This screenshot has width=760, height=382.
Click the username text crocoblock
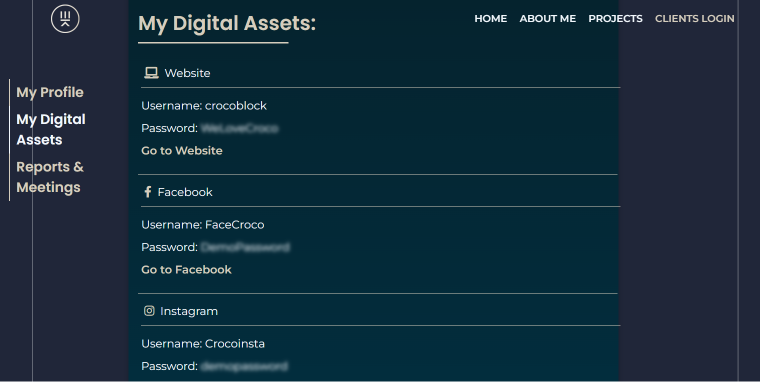pyautogui.click(x=236, y=106)
